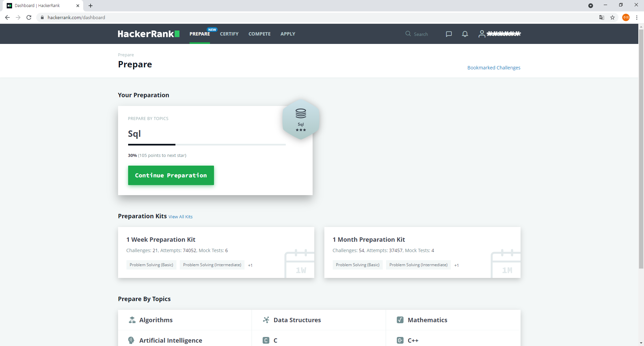Click the site lock icon

42,17
